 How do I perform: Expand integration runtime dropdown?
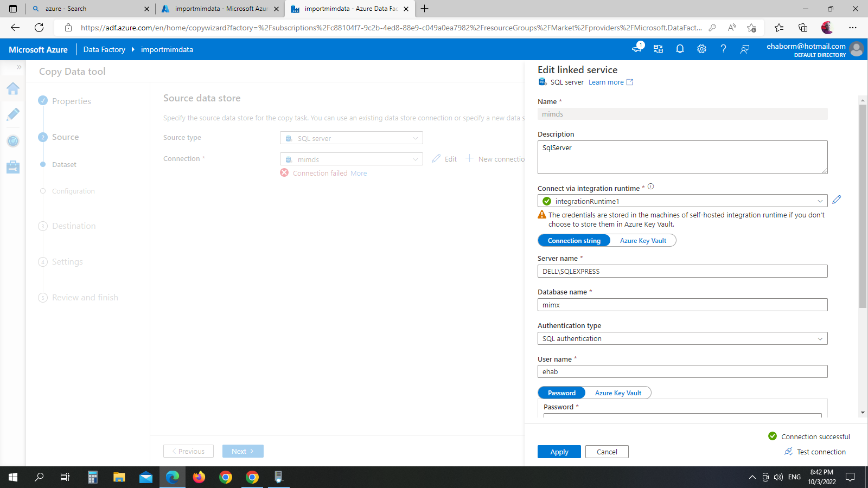click(682, 201)
